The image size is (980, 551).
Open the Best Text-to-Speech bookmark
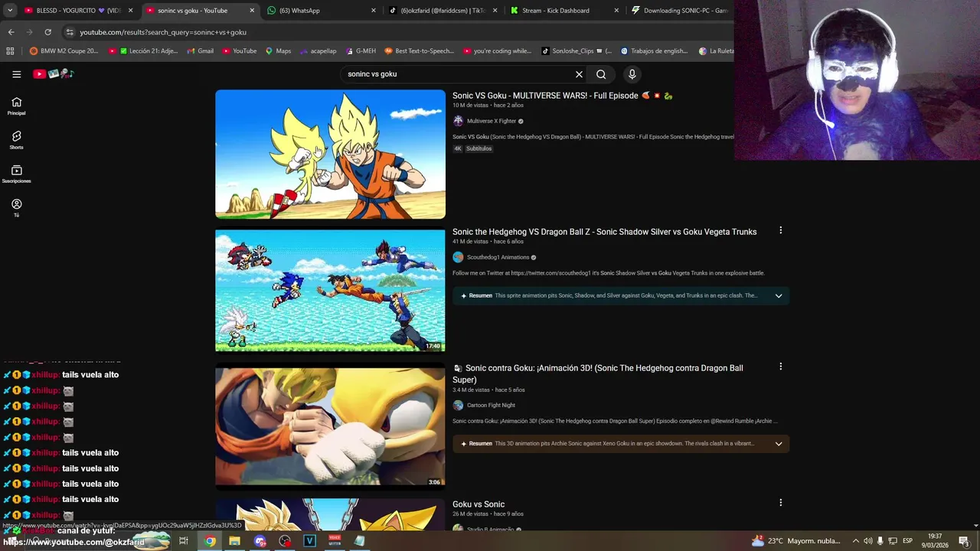[419, 51]
